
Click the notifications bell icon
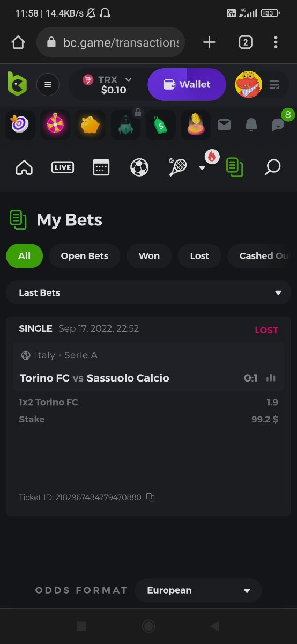click(251, 125)
